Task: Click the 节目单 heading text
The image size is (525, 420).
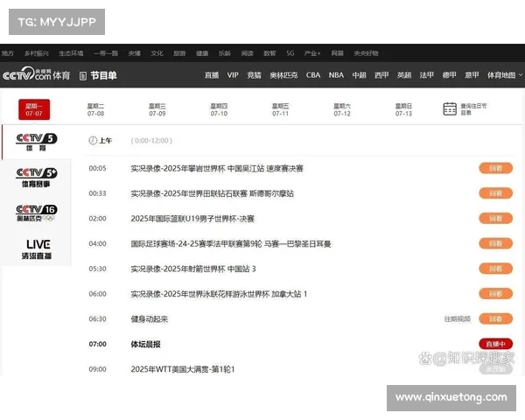Action: coord(103,75)
